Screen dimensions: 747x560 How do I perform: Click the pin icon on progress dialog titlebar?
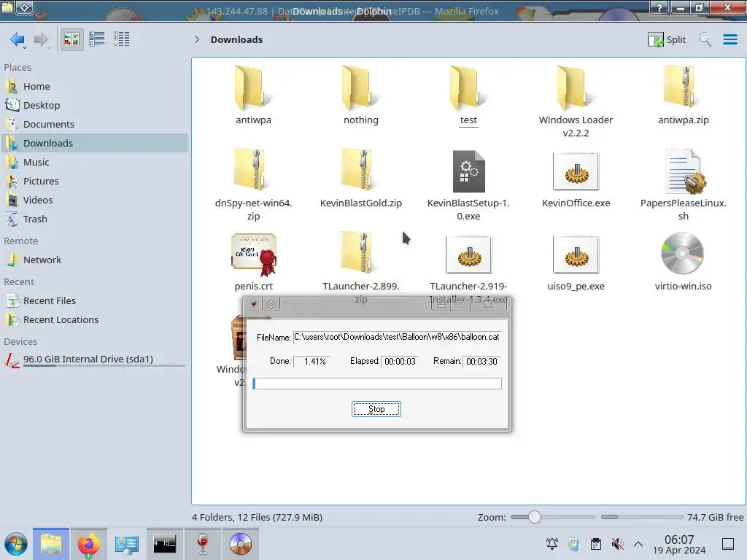coord(254,304)
